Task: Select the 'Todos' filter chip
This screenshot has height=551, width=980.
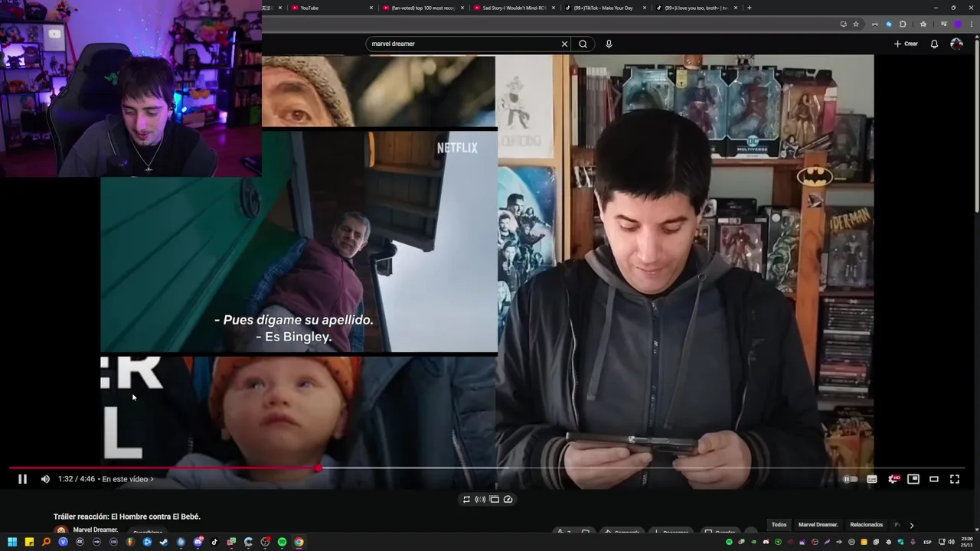Action: click(x=779, y=524)
